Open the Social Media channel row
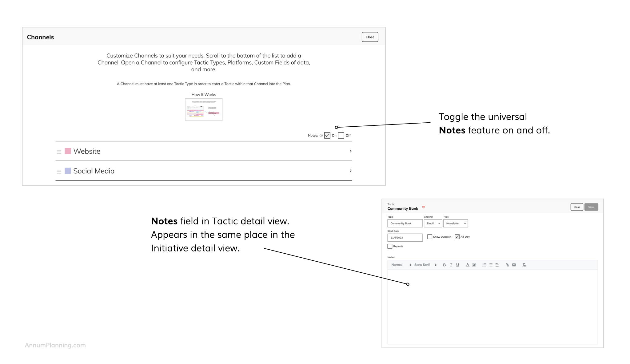630x364 pixels. [203, 171]
